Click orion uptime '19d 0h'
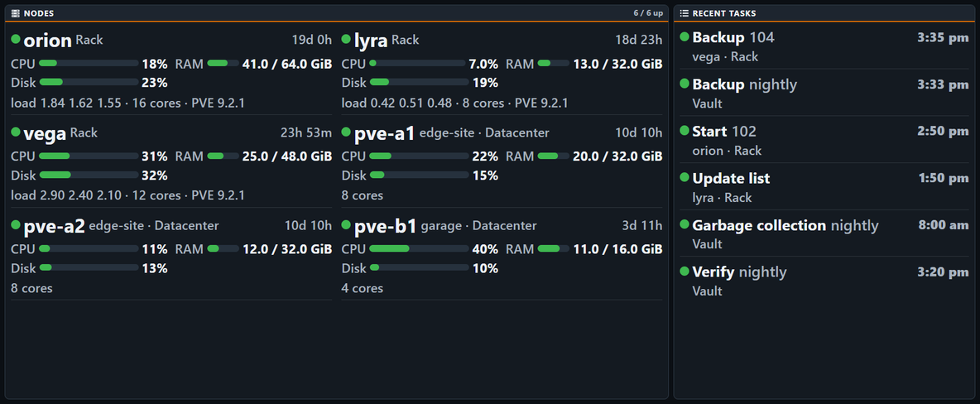The width and height of the screenshot is (980, 404). click(312, 40)
